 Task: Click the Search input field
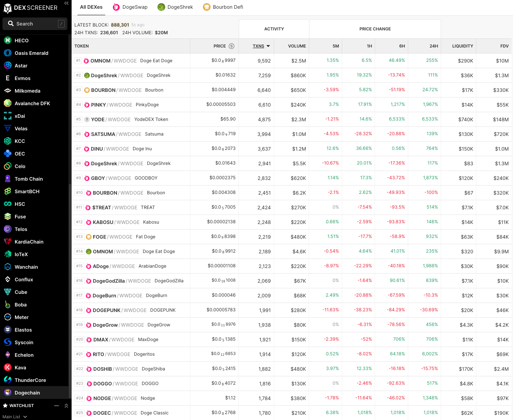[x=35, y=24]
